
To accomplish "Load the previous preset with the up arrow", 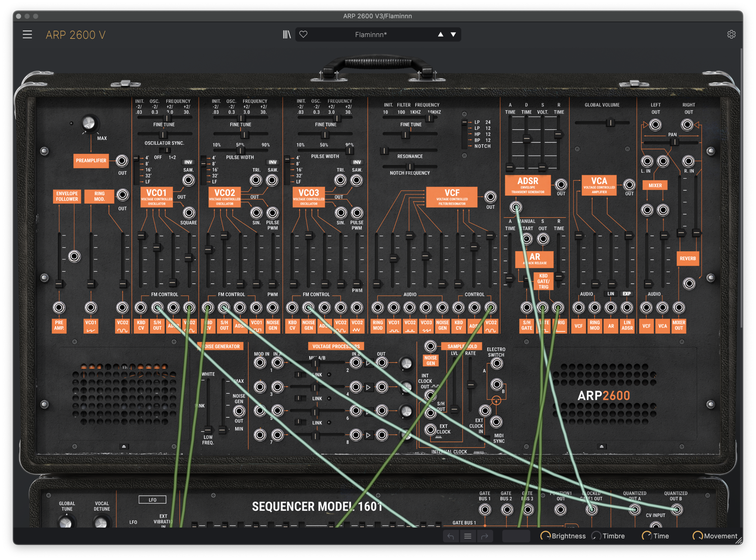I will point(441,35).
